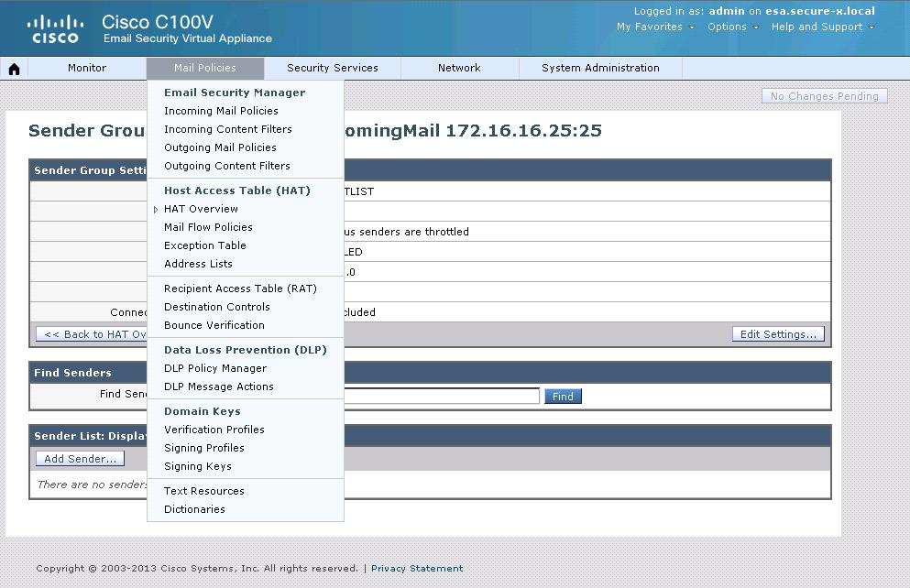
Task: Open the Options dropdown
Action: 732,27
